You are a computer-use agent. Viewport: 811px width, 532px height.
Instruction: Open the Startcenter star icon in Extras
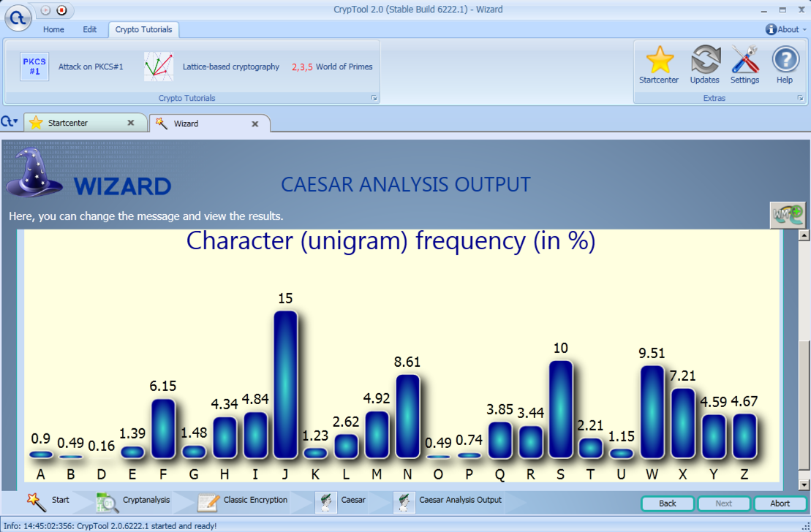pyautogui.click(x=660, y=59)
